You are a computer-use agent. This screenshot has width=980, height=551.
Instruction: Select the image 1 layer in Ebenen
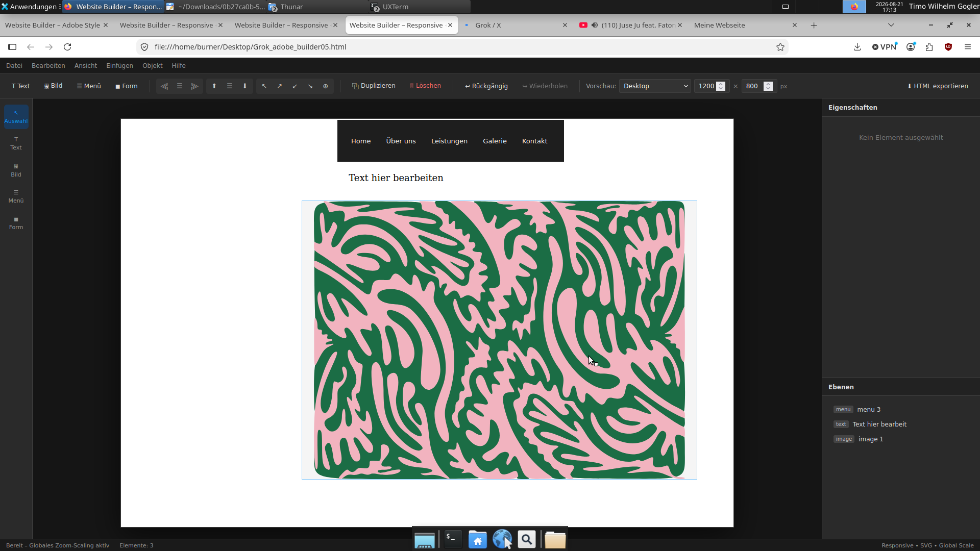pyautogui.click(x=900, y=439)
